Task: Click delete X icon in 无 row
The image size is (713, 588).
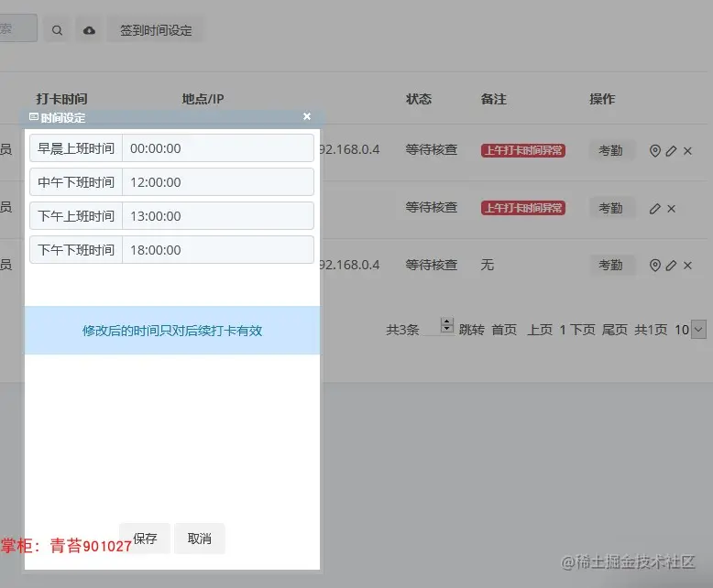Action: coord(687,266)
